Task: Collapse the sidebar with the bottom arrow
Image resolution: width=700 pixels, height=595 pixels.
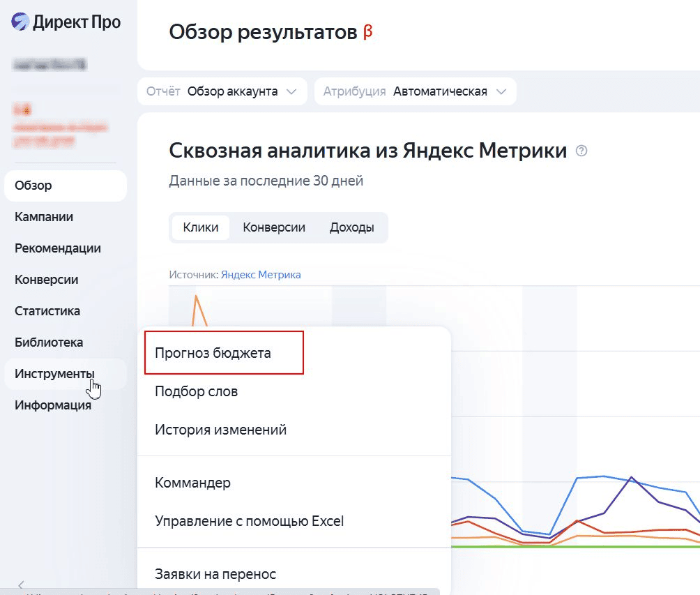Action: [20, 585]
